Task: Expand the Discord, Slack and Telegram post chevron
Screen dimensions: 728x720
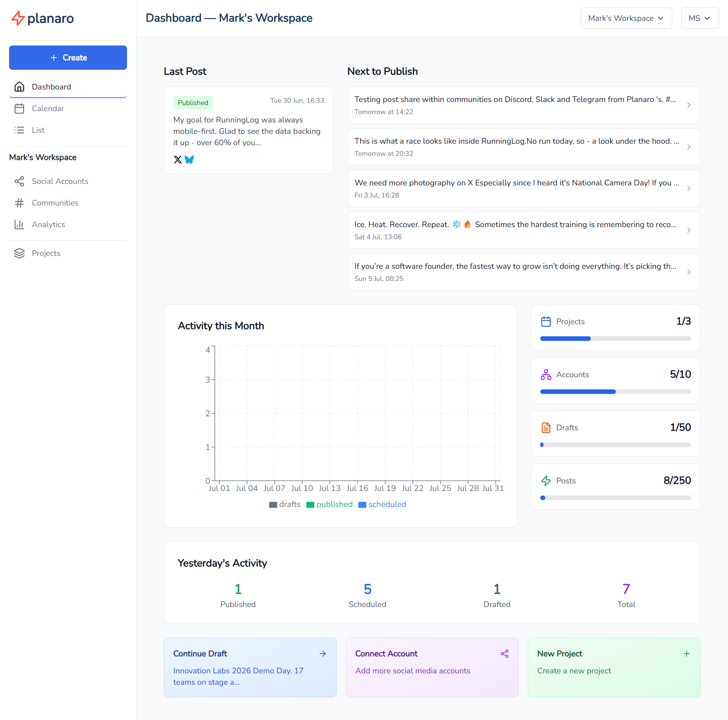Action: click(689, 105)
